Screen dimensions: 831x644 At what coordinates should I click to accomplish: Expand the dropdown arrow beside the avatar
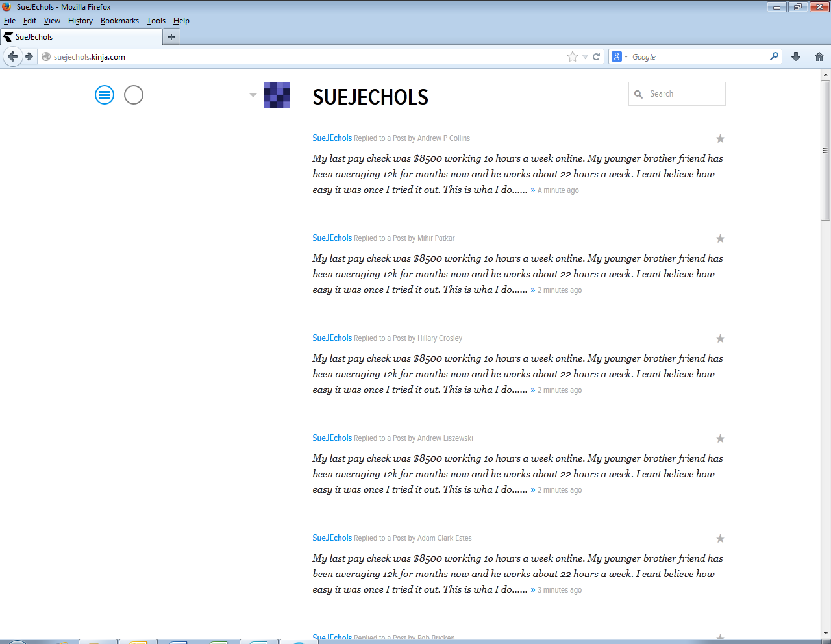pyautogui.click(x=253, y=95)
